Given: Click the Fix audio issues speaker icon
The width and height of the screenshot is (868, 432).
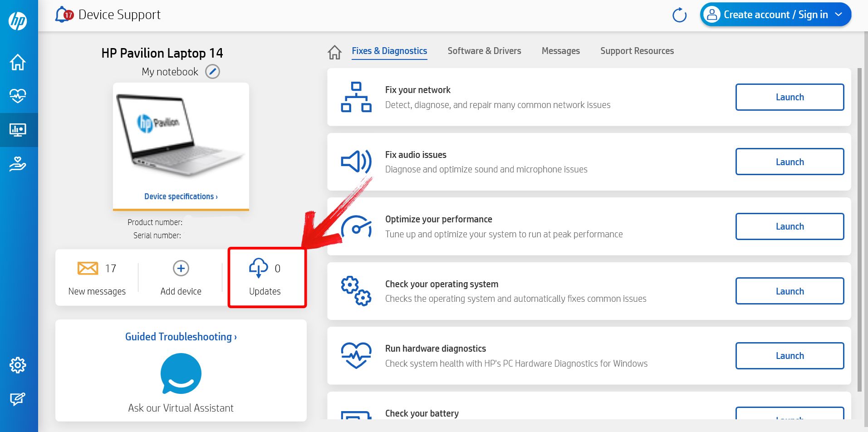Looking at the screenshot, I should tap(356, 162).
